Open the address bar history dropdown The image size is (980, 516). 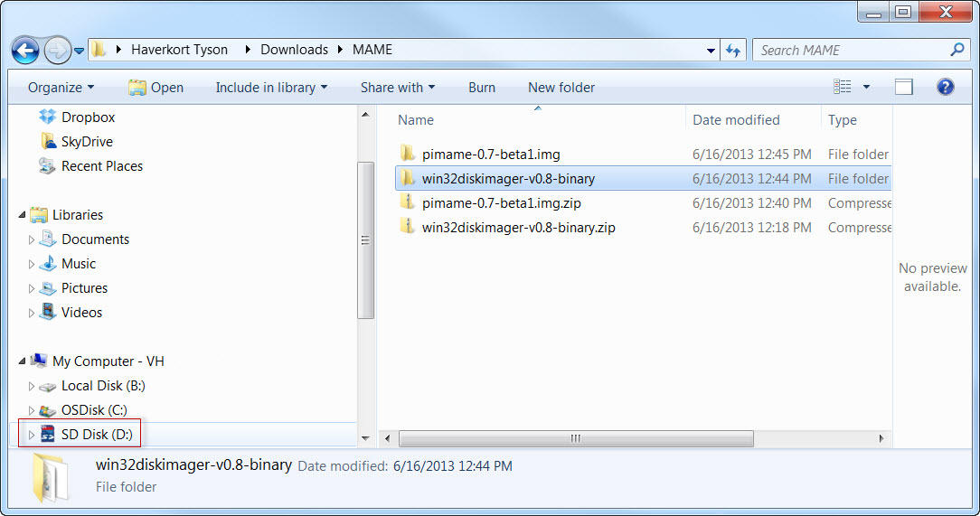coord(711,51)
